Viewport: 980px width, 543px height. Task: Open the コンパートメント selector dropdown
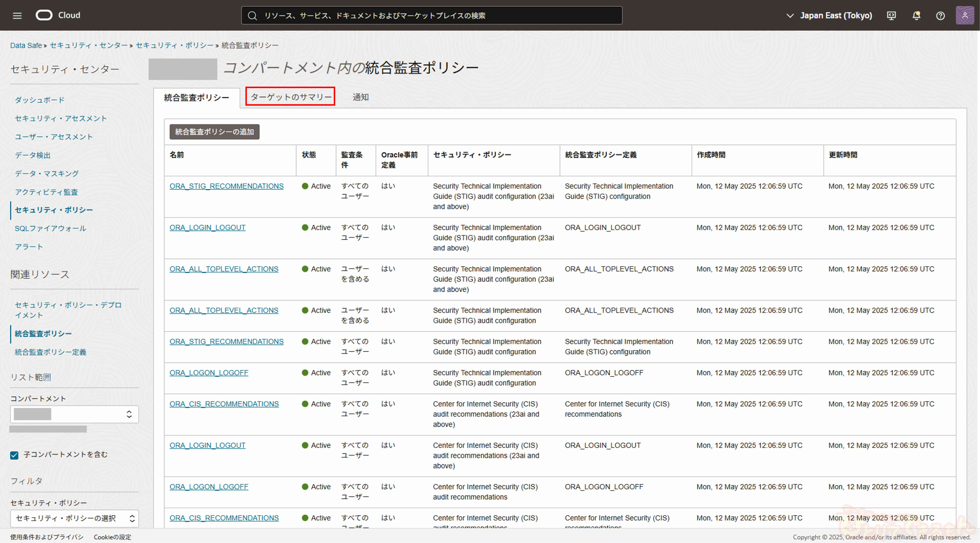74,414
